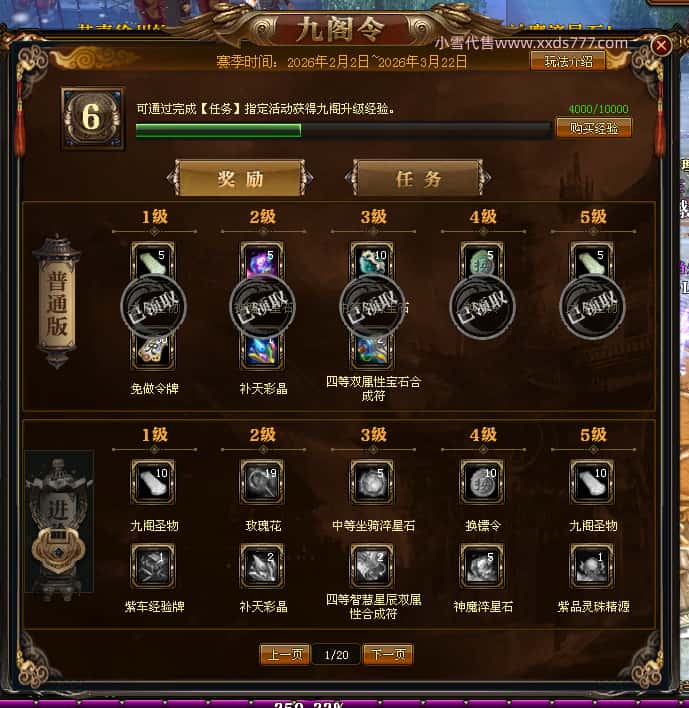The width and height of the screenshot is (689, 708).
Task: Select the normal-row 补天彩晶 crystal icon
Action: click(262, 351)
